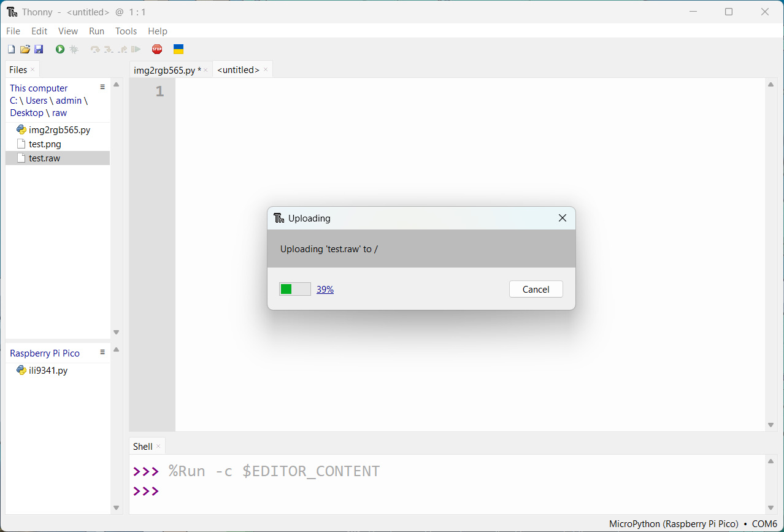Open the Run menu
The height and width of the screenshot is (532, 784).
(x=97, y=31)
